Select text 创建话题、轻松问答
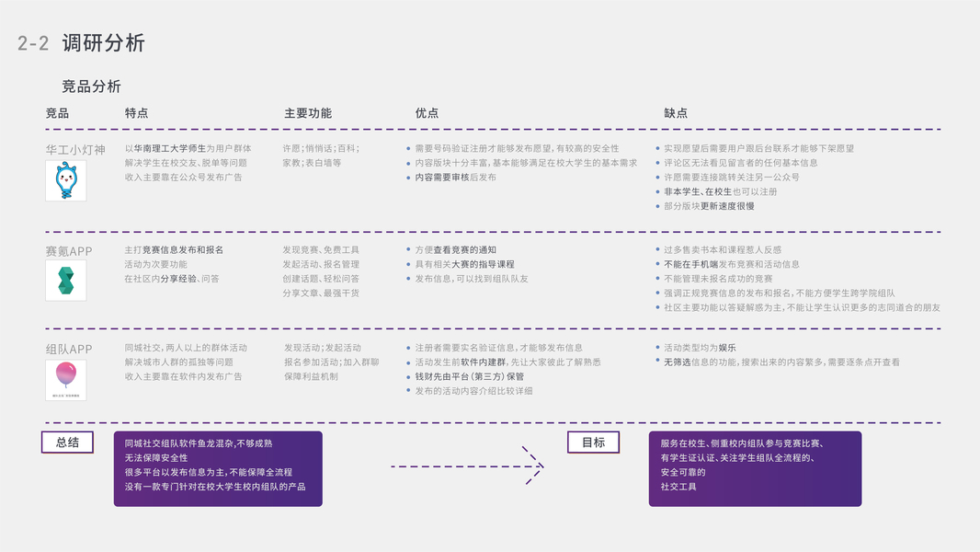Screen dimensions: 980x552 [x=321, y=279]
